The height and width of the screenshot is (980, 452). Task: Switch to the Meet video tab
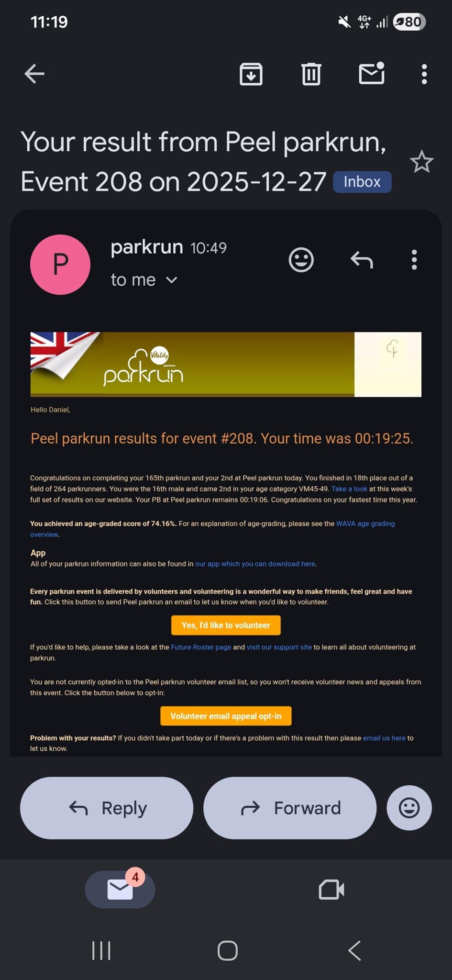click(x=331, y=890)
